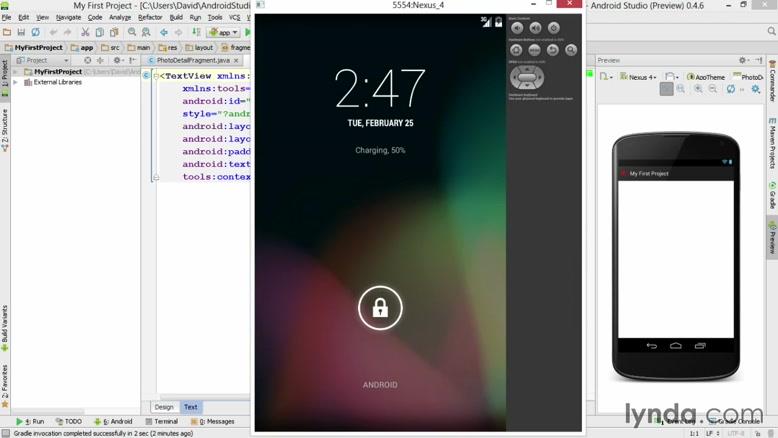Screen dimensions: 778x438
Task: Collapse the TextView code fold marker
Action: click(156, 76)
